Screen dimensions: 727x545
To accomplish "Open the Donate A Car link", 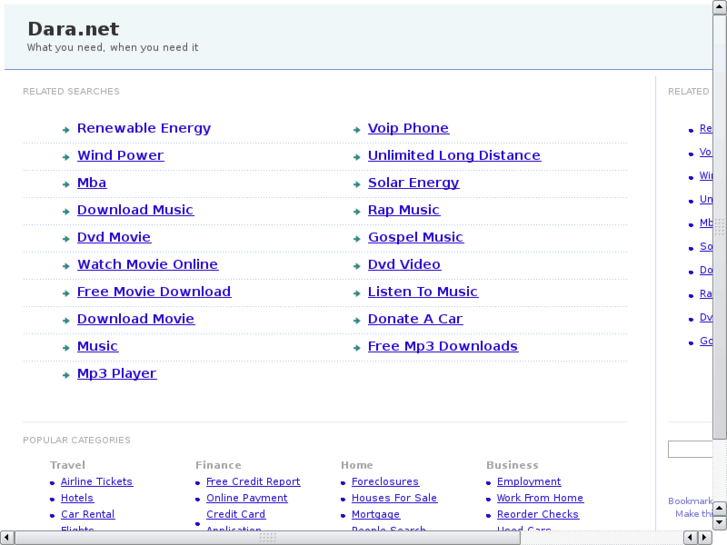I will click(x=415, y=319).
